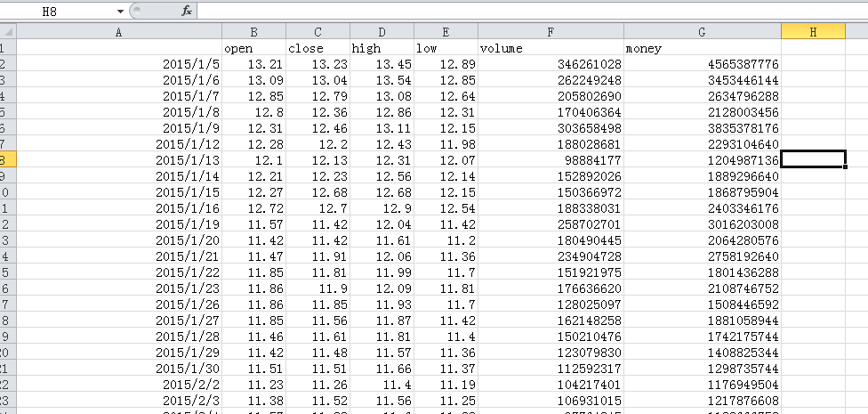
Task: Click the 'volume' header cell
Action: tap(551, 48)
